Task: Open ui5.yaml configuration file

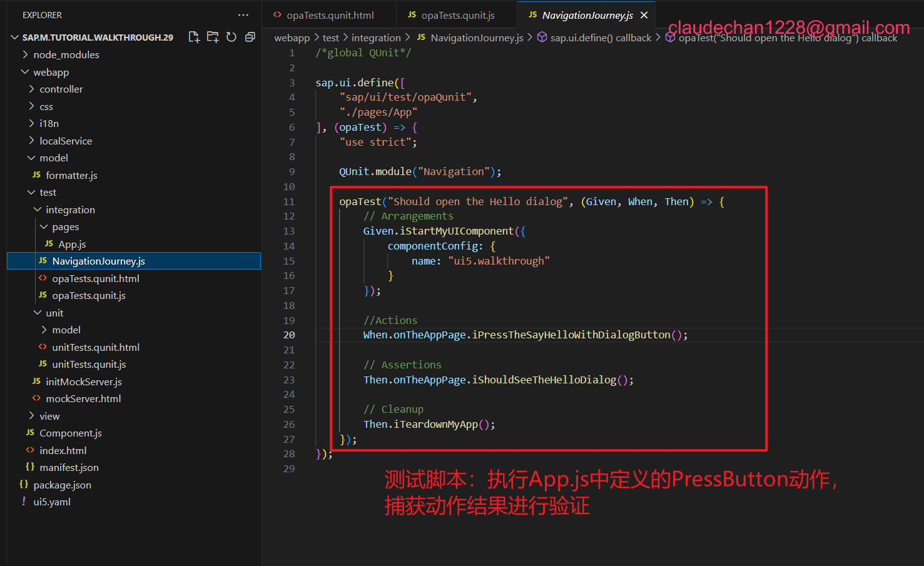Action: (x=52, y=502)
